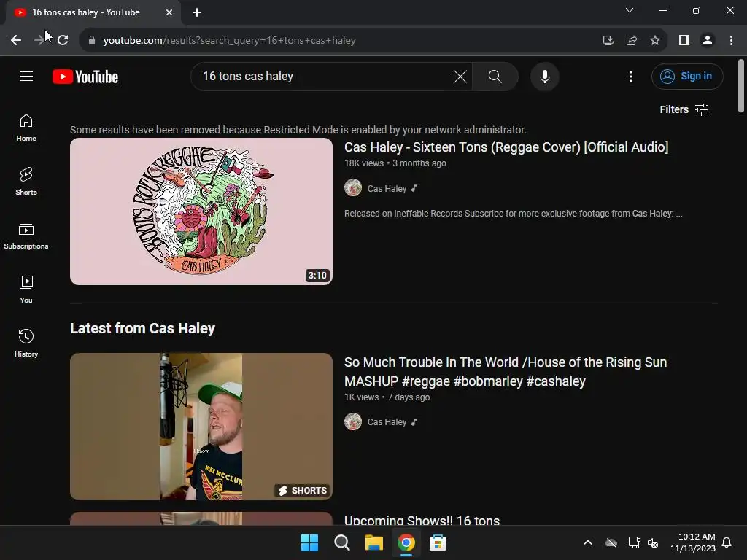Screen dimensions: 747x560
Task: Click the 3:10 duration badge
Action: pyautogui.click(x=317, y=275)
